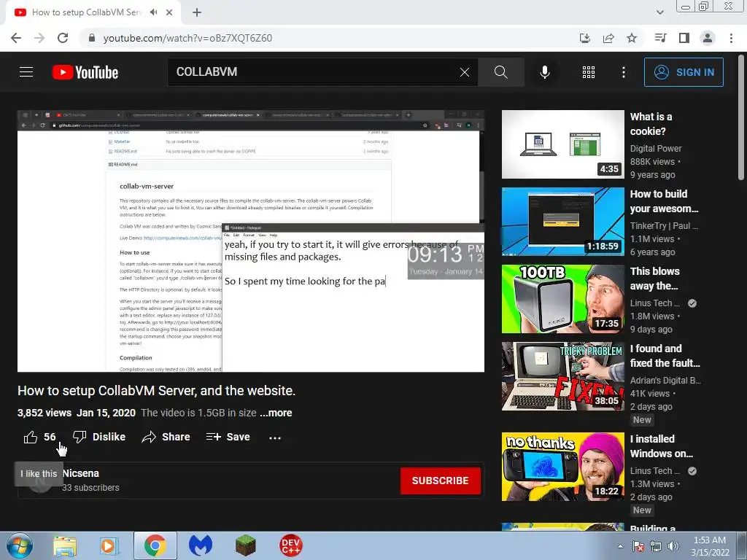Click the magnifier search button
The width and height of the screenshot is (747, 560).
pos(500,72)
